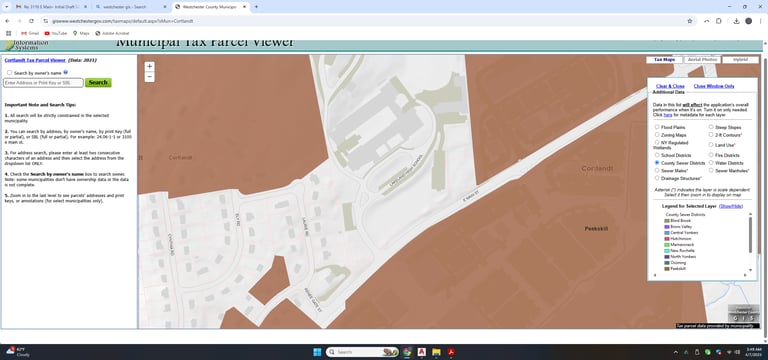Click the Clear & Close link
The image size is (768, 360).
670,86
